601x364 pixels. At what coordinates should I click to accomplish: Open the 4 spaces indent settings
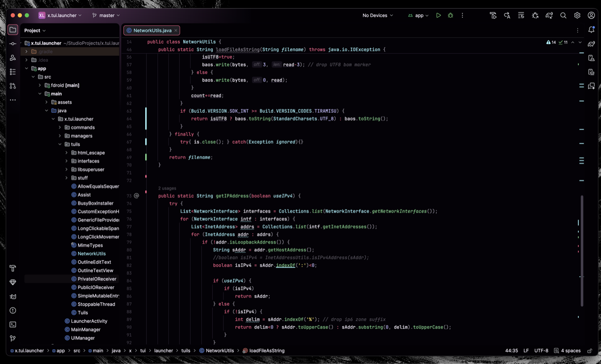567,350
